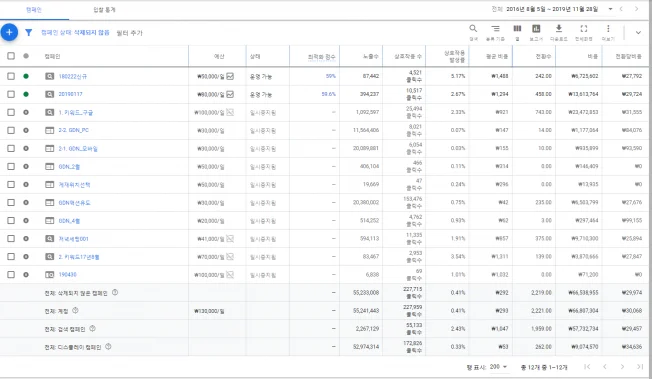Check the box for GDN_2월 campaign
The image size is (652, 379).
coord(11,166)
